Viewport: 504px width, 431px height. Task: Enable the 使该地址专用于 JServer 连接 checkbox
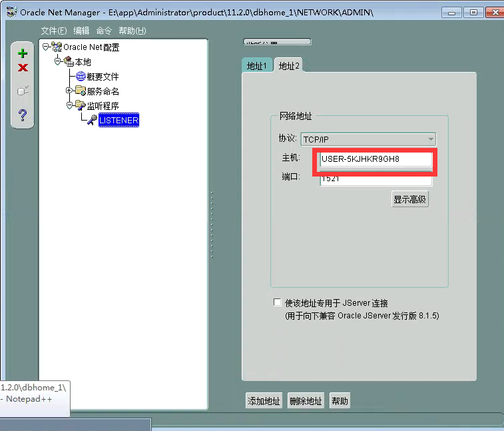277,302
